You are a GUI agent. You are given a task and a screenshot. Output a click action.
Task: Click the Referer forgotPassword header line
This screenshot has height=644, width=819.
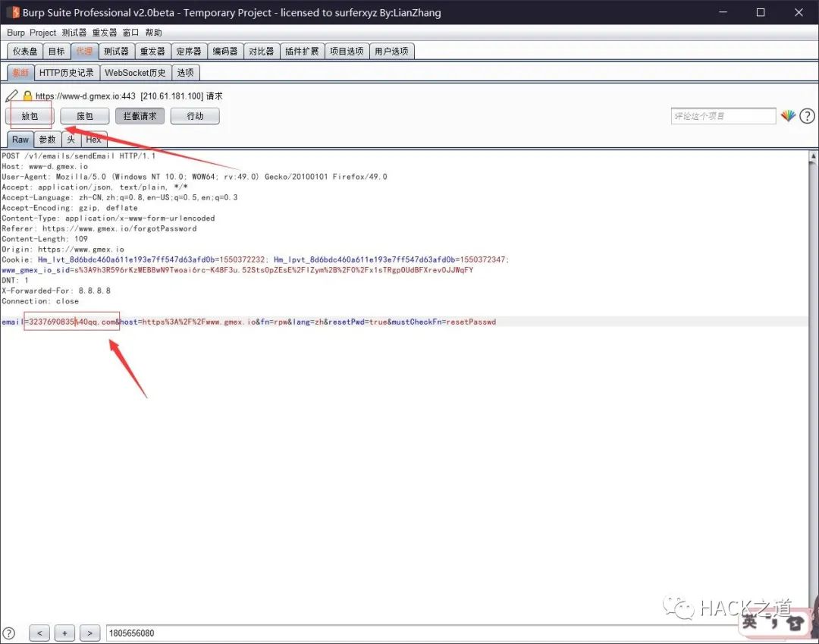tap(99, 228)
